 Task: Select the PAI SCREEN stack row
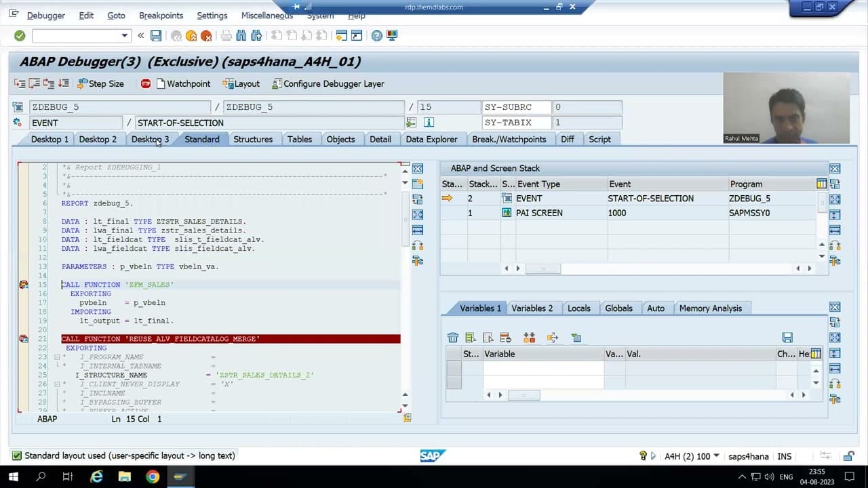[x=629, y=213]
